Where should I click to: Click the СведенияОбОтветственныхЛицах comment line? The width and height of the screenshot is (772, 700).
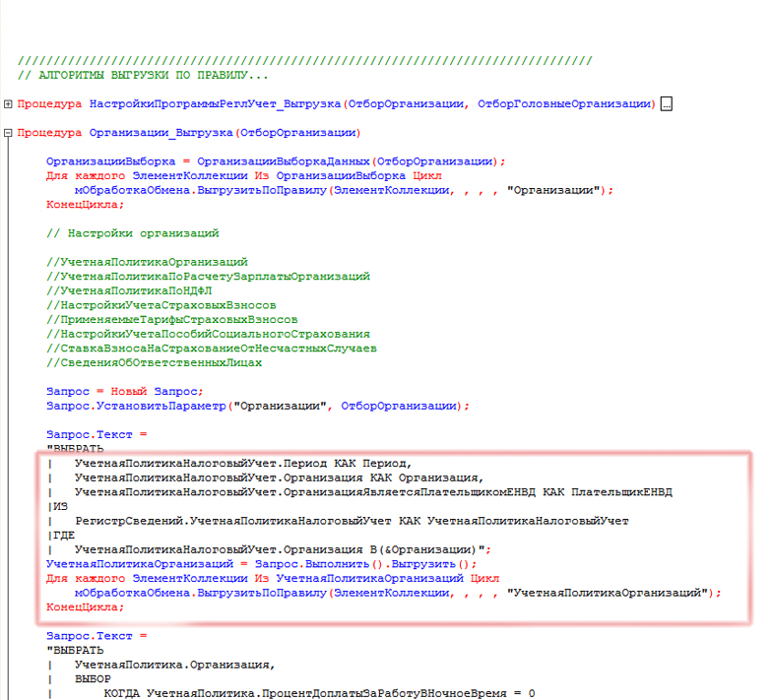tap(154, 362)
